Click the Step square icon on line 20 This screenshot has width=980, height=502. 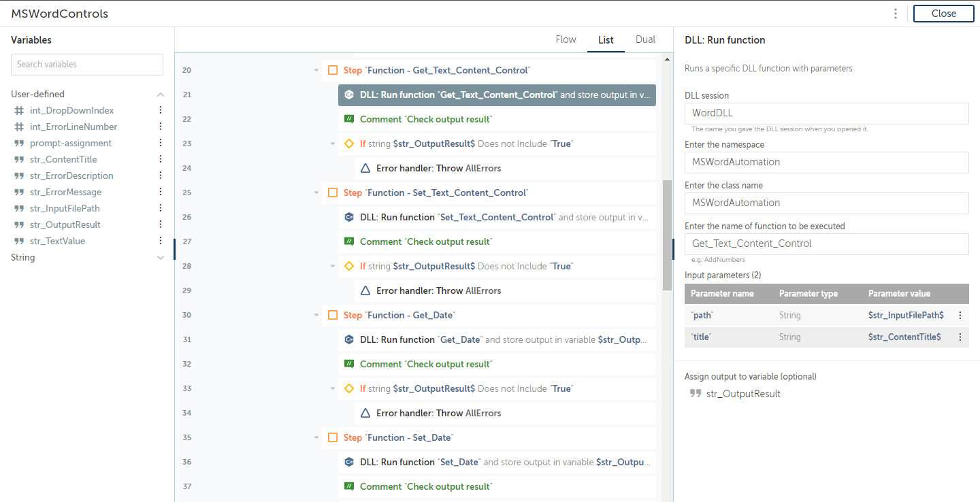point(333,70)
